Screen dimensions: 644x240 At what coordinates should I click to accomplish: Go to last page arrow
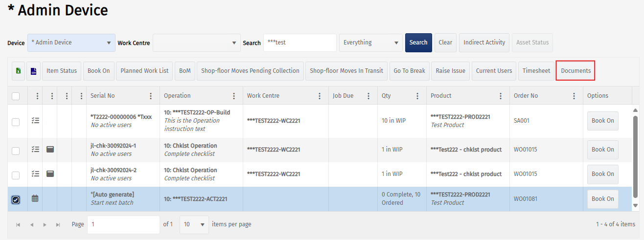coord(58,225)
